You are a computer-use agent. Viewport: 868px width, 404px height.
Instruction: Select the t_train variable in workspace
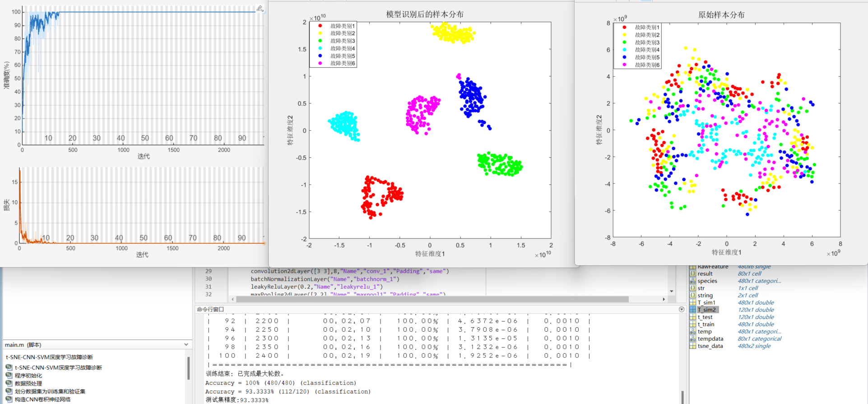(x=706, y=324)
